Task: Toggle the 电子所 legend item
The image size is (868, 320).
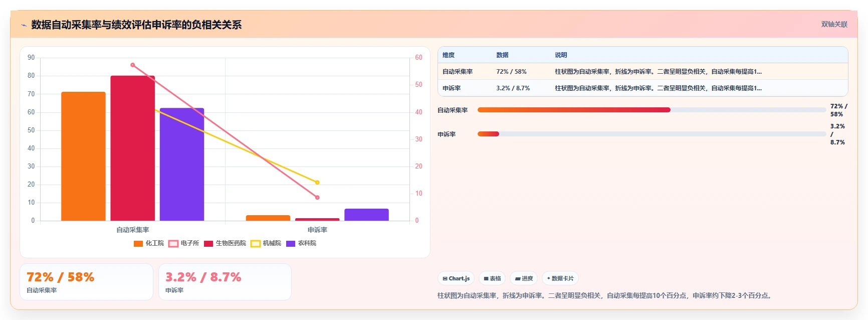Action: pos(184,243)
